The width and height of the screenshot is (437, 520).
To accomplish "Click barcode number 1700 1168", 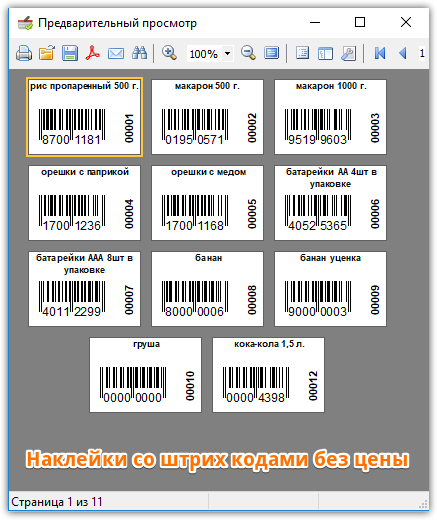I will click(194, 226).
